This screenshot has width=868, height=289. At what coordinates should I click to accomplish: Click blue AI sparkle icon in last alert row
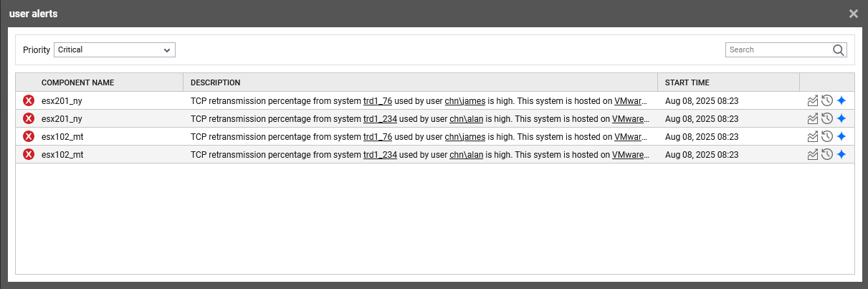(841, 154)
